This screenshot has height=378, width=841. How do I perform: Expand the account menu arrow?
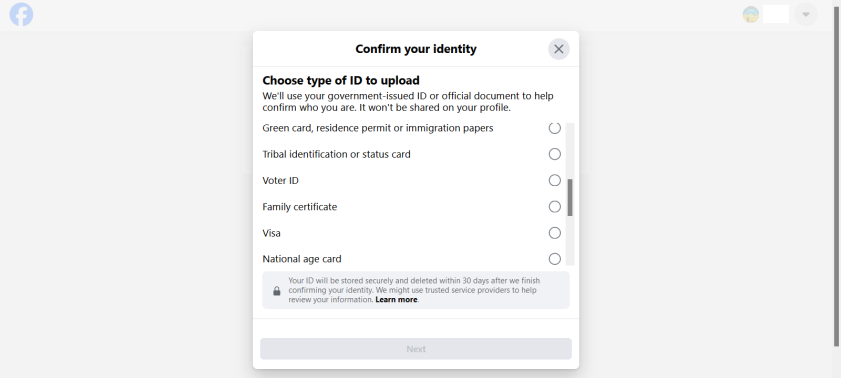click(806, 14)
